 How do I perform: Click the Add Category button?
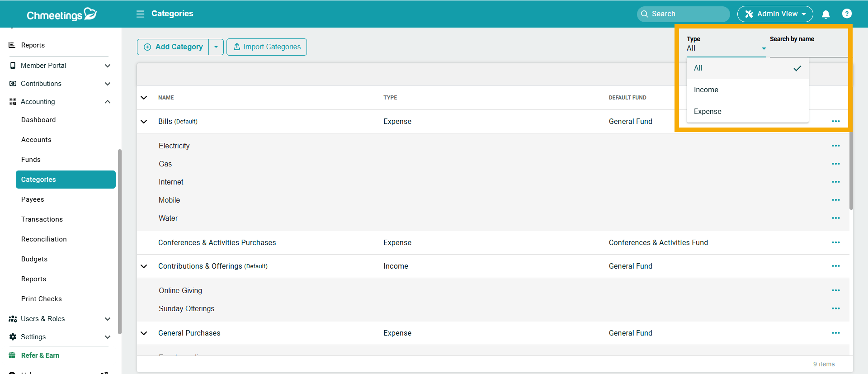tap(173, 47)
